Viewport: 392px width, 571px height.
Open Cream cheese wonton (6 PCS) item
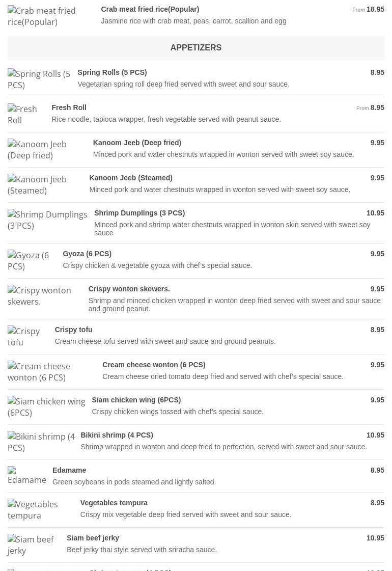coord(154,365)
